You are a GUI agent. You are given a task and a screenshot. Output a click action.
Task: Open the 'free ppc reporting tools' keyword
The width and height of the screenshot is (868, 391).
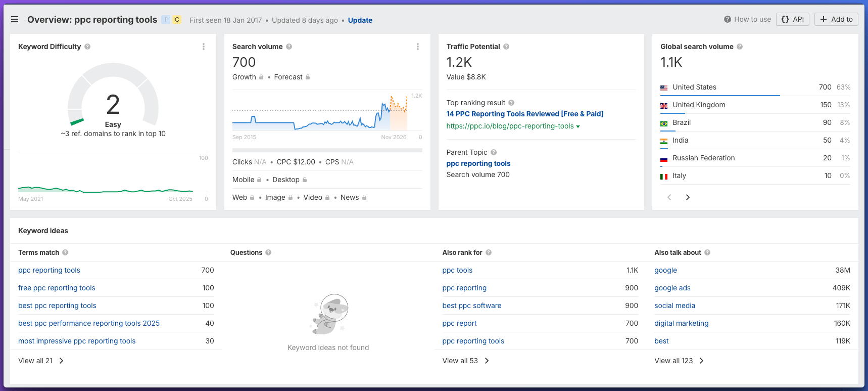[57, 288]
